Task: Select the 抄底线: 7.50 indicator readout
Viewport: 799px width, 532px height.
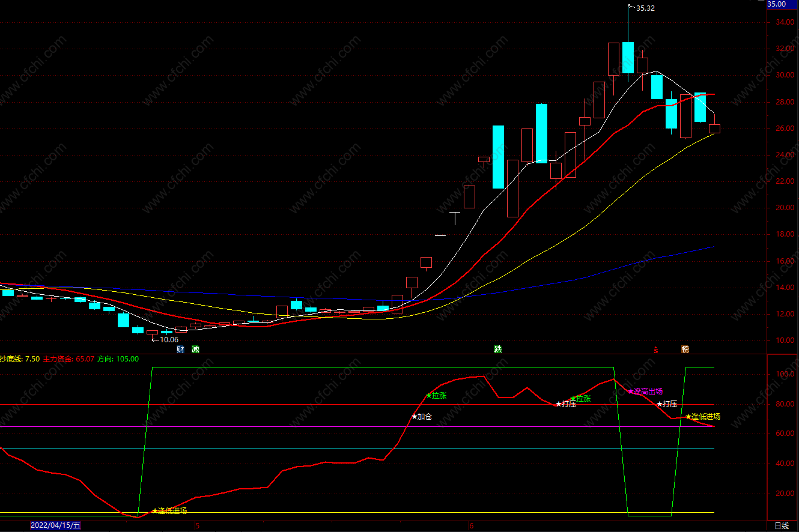Action: [x=20, y=359]
